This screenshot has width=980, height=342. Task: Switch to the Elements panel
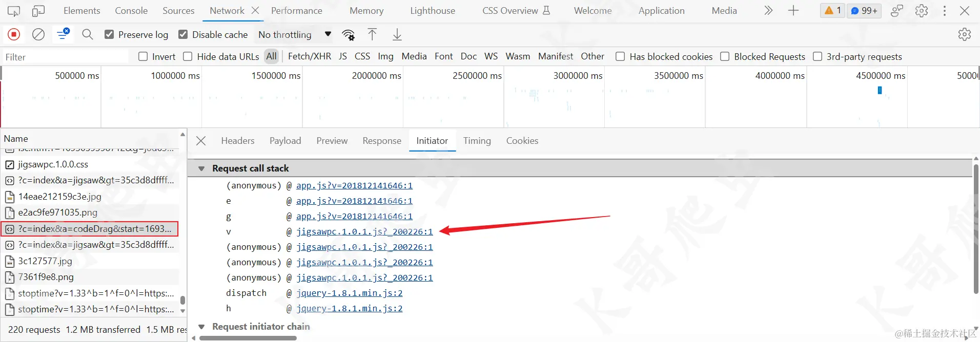tap(82, 11)
